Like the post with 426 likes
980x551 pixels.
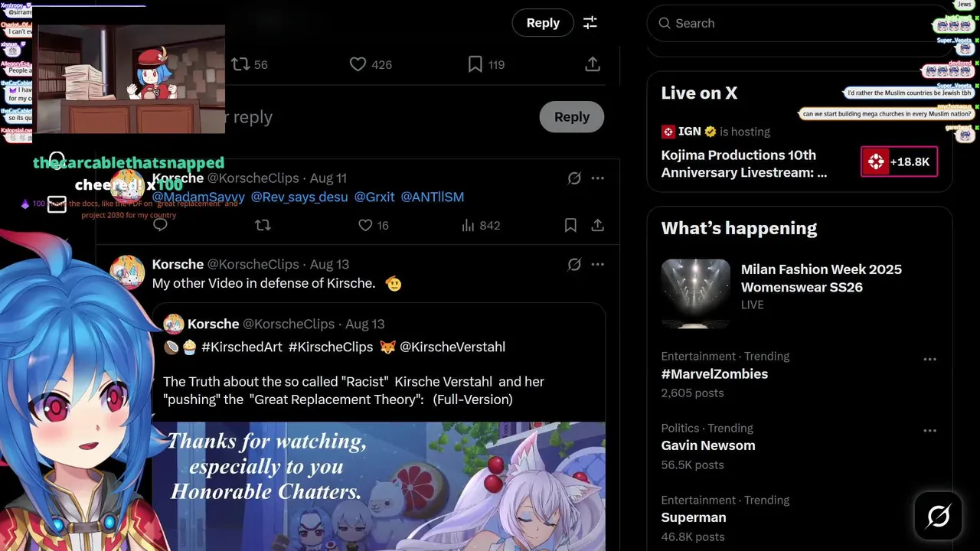pyautogui.click(x=358, y=64)
